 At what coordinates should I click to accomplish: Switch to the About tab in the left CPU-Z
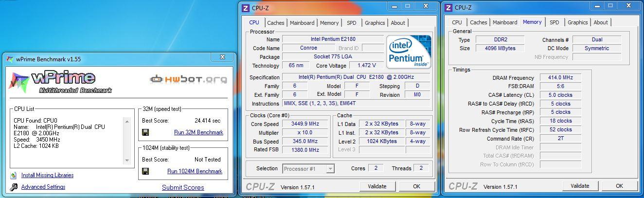[x=398, y=23]
